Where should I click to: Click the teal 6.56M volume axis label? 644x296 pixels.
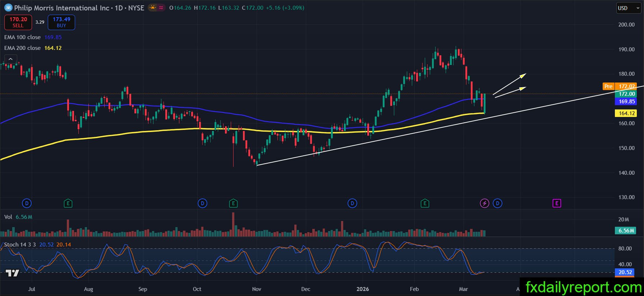626,231
